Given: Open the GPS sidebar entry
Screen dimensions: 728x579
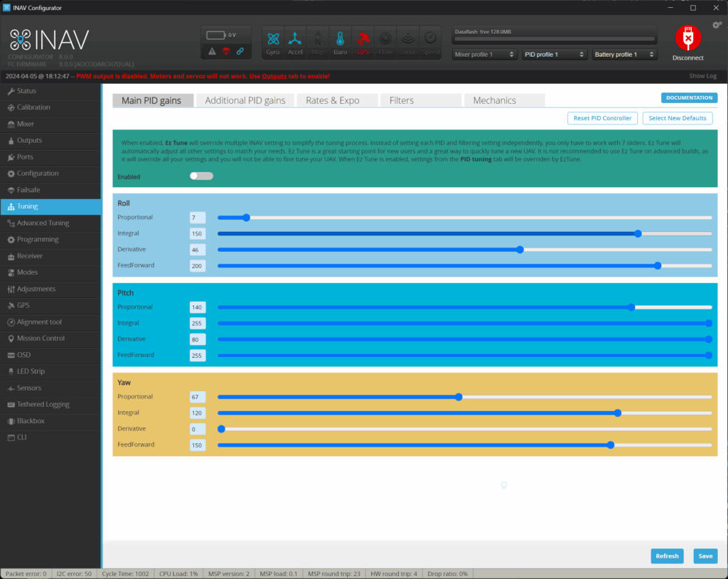Looking at the screenshot, I should [x=50, y=305].
